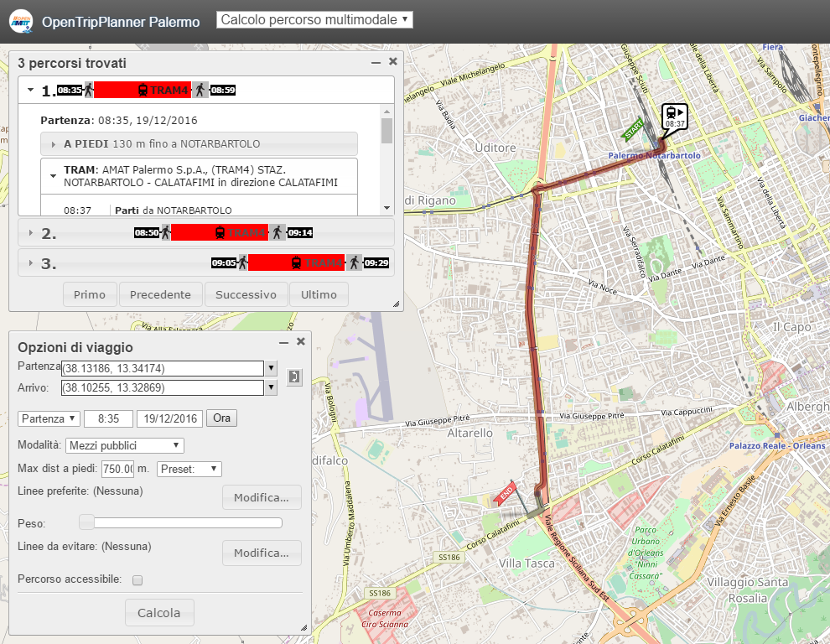Click the options panel resize grip icon
Screen dimensions: 830x644
pos(303,627)
